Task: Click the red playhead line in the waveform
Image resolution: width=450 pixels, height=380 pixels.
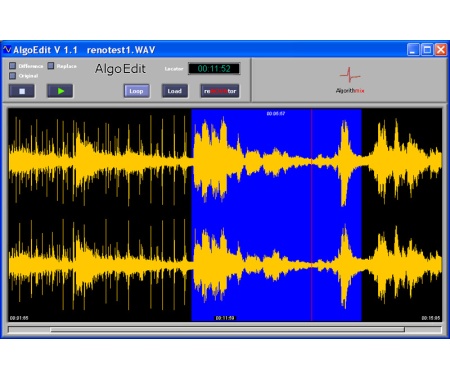Action: [x=312, y=215]
